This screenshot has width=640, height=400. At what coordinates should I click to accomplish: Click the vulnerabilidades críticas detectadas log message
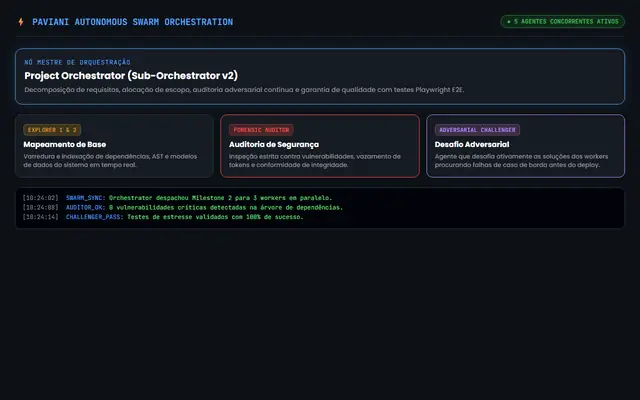pos(226,207)
